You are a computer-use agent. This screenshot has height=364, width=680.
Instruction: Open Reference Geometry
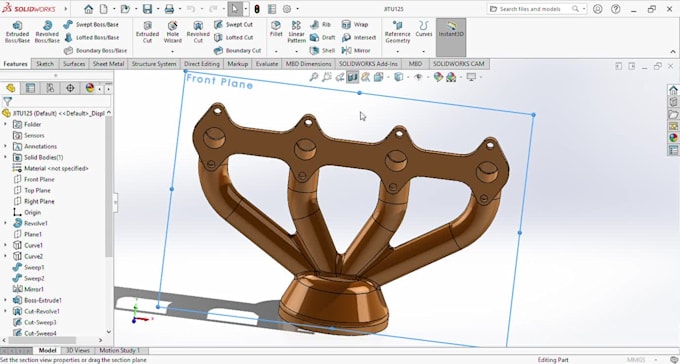point(398,32)
